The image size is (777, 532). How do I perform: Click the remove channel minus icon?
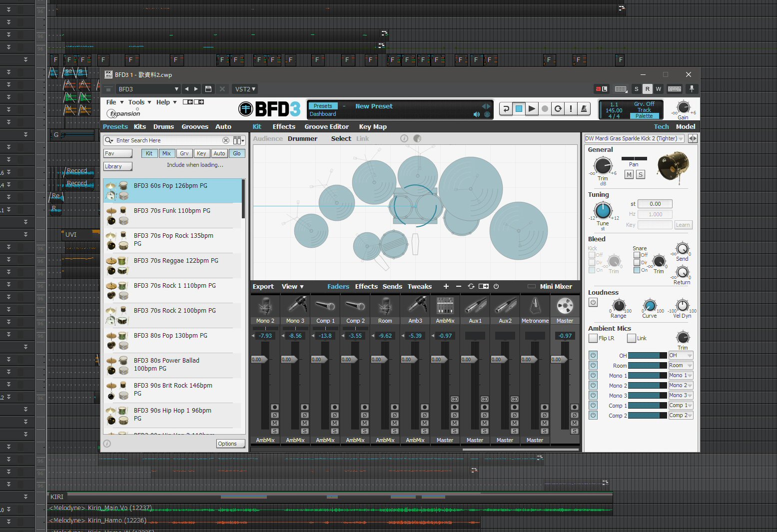[459, 286]
